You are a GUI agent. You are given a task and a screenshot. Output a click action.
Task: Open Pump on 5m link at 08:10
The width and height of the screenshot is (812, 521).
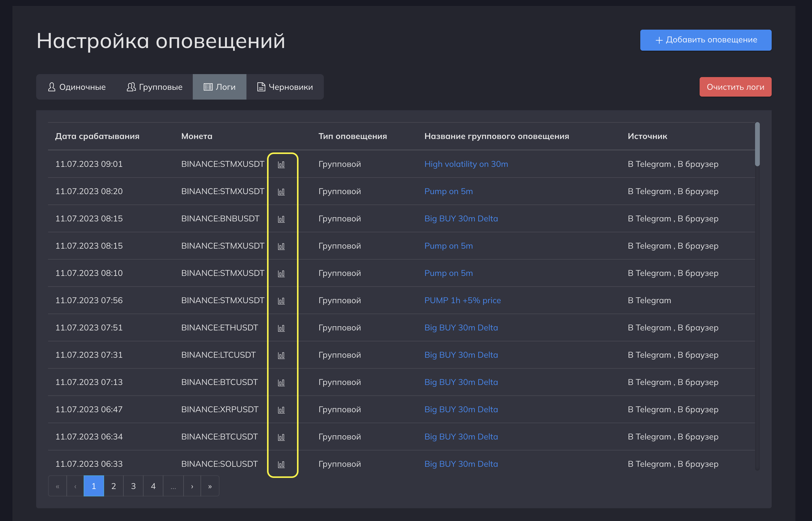[448, 273]
